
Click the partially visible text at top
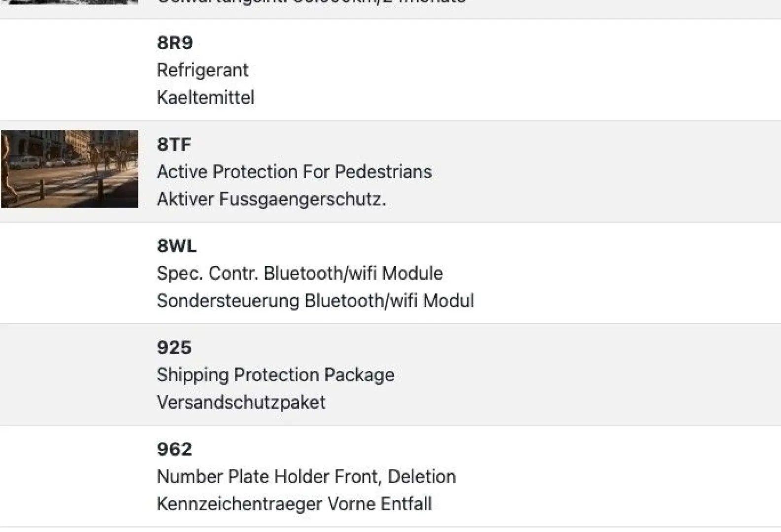310,2
